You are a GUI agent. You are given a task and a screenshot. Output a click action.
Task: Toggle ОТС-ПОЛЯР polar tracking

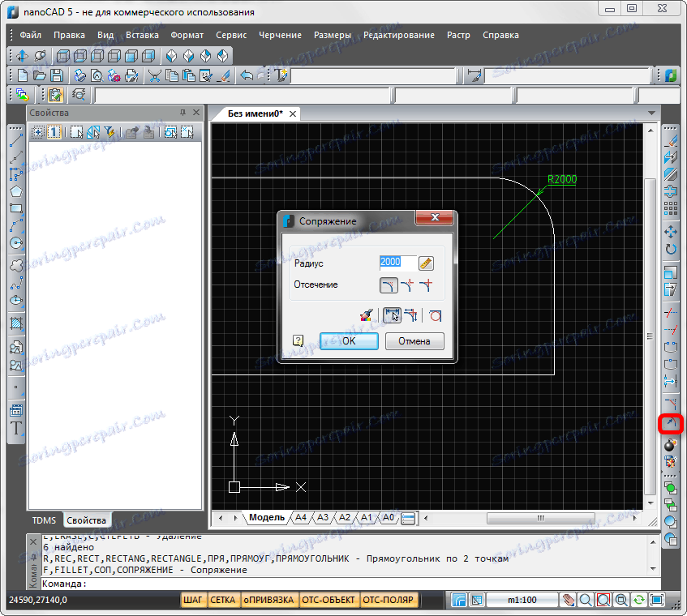point(389,601)
